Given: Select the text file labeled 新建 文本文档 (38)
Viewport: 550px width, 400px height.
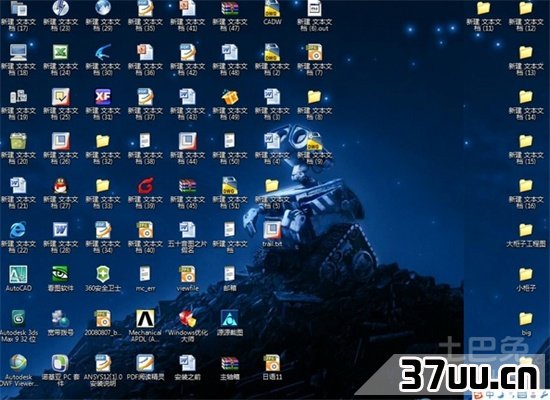Looking at the screenshot, I should point(145,141).
